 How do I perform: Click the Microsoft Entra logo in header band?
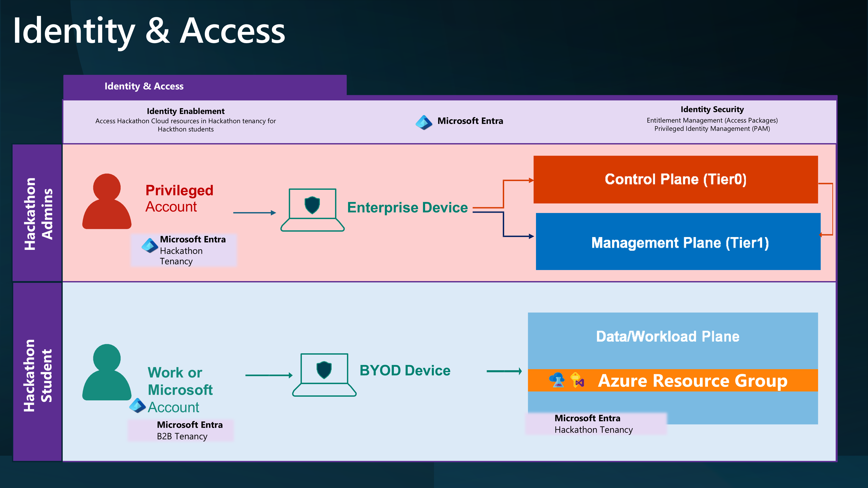pos(424,122)
